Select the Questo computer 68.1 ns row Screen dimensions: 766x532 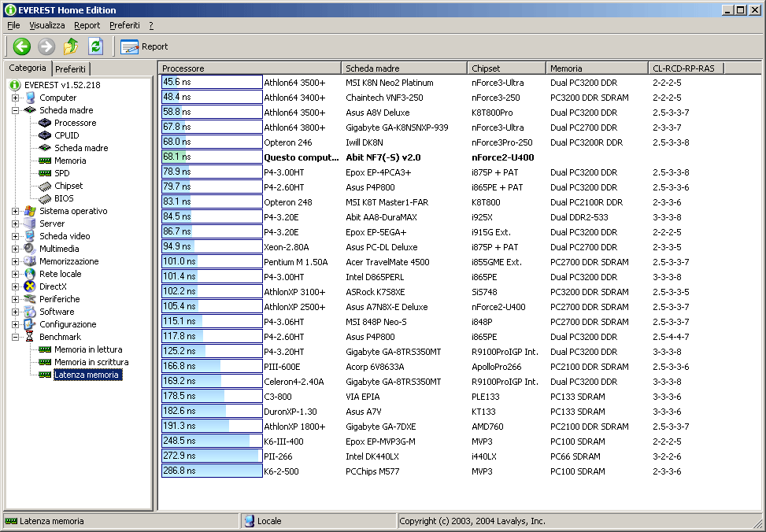pyautogui.click(x=459, y=157)
